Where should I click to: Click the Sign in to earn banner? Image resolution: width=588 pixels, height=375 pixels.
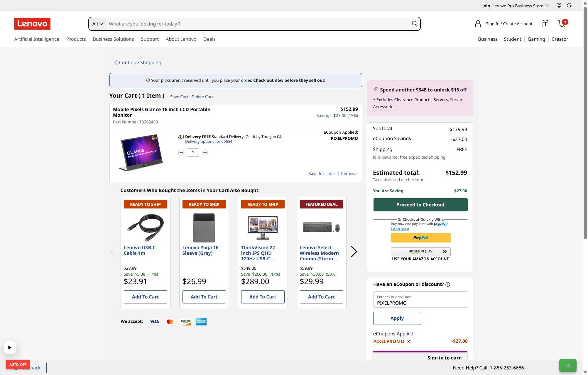coord(420,356)
